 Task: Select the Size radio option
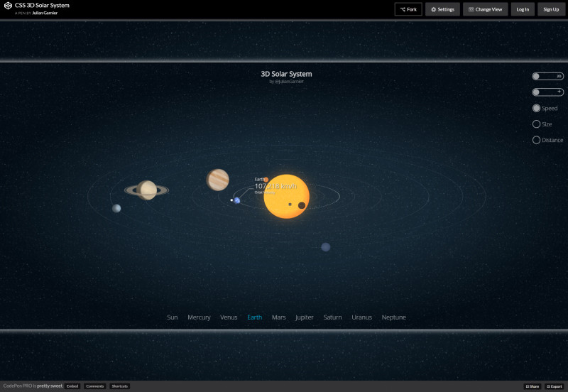click(x=537, y=124)
